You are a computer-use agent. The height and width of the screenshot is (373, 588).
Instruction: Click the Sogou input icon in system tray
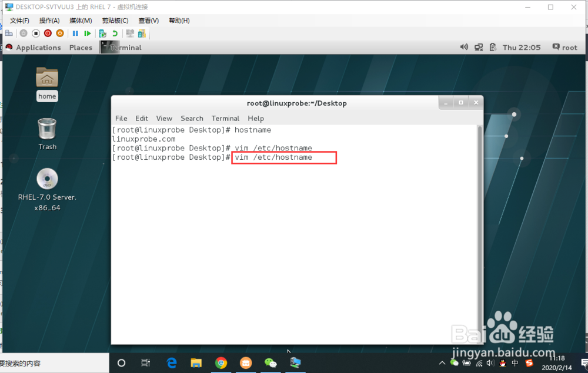coord(529,362)
